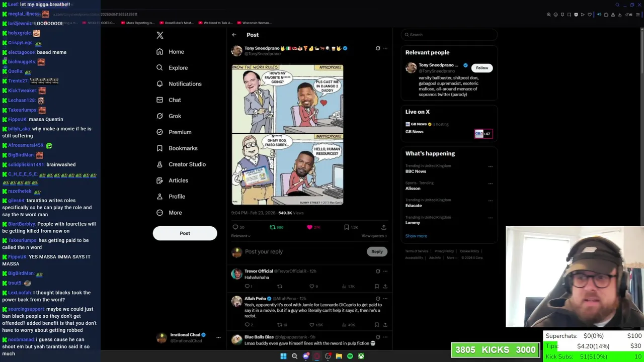644x362 pixels.
Task: Open three-dot menu for Educate trend
Action: pyautogui.click(x=491, y=201)
